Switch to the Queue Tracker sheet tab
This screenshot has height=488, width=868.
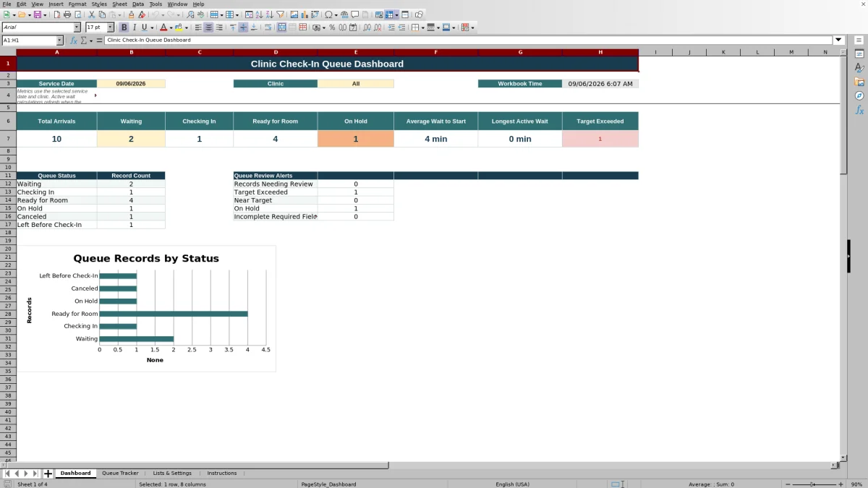click(x=120, y=473)
